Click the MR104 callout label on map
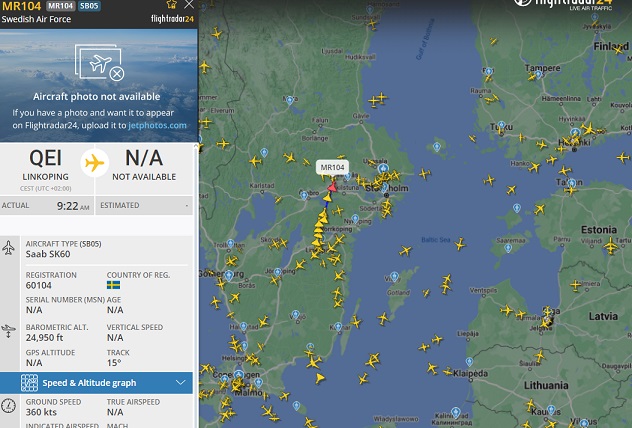632x428 pixels. (x=333, y=167)
